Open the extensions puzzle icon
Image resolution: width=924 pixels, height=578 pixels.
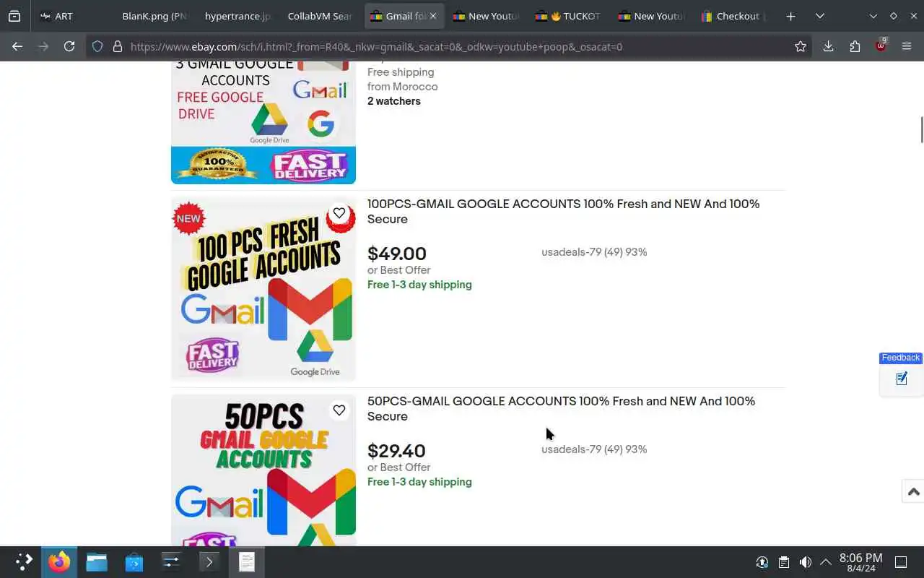[855, 46]
